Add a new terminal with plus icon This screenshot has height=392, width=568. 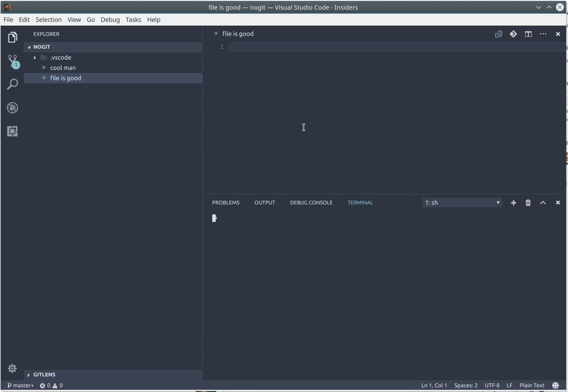(x=513, y=203)
